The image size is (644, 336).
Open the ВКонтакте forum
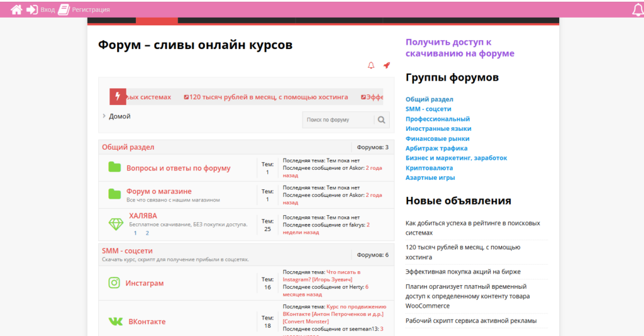tap(147, 322)
